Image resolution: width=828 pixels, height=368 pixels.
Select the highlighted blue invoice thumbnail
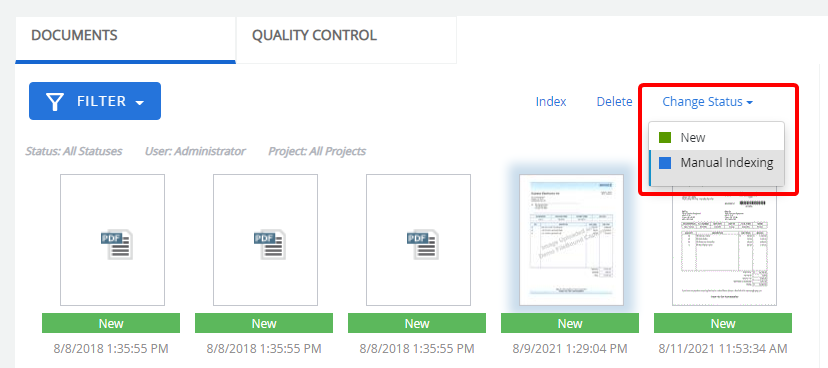pos(571,240)
